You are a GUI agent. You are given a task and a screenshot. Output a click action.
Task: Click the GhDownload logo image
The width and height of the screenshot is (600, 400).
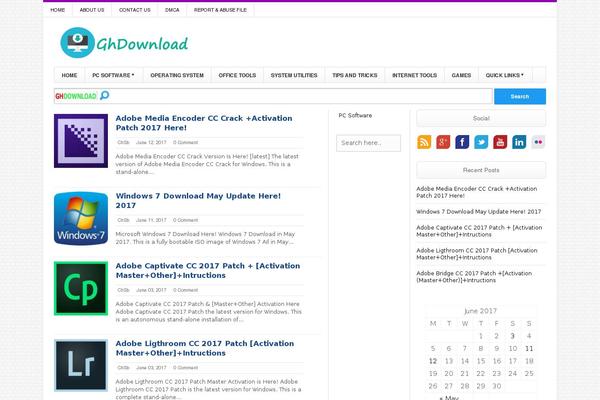click(124, 42)
